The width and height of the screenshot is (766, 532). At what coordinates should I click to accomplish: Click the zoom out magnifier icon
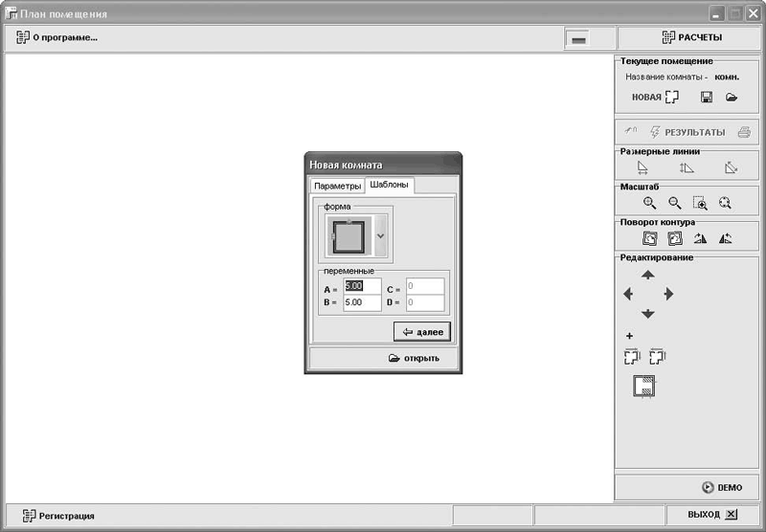(675, 203)
